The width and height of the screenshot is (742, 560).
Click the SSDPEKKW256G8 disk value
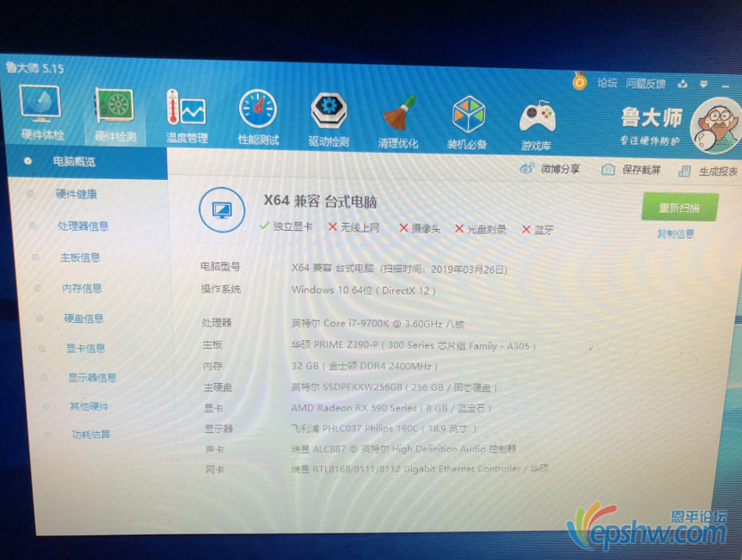pos(394,386)
